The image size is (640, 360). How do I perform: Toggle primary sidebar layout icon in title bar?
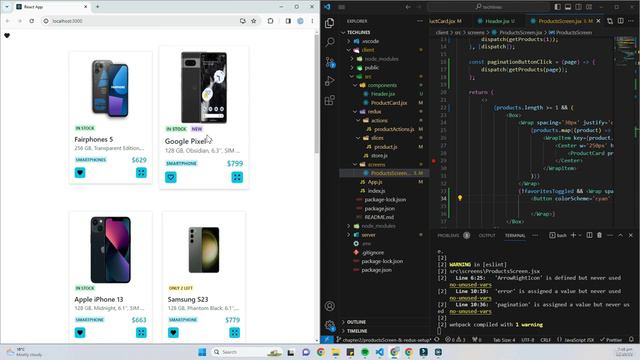point(558,7)
